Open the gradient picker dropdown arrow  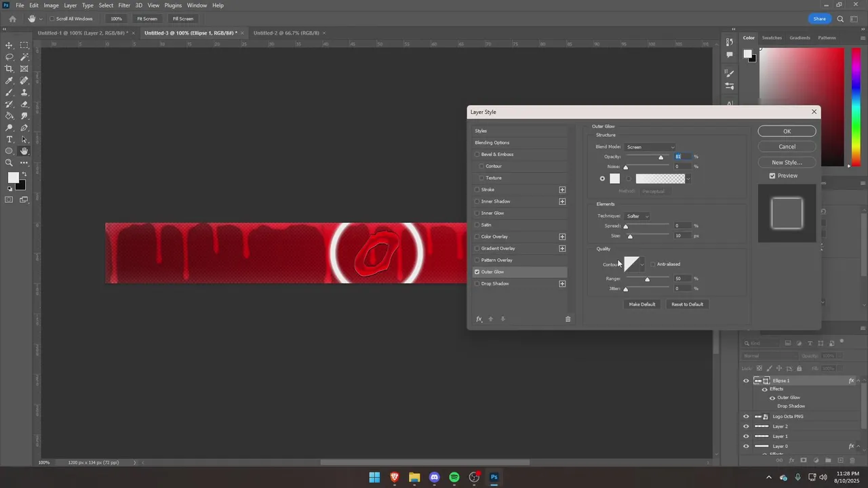(x=688, y=179)
